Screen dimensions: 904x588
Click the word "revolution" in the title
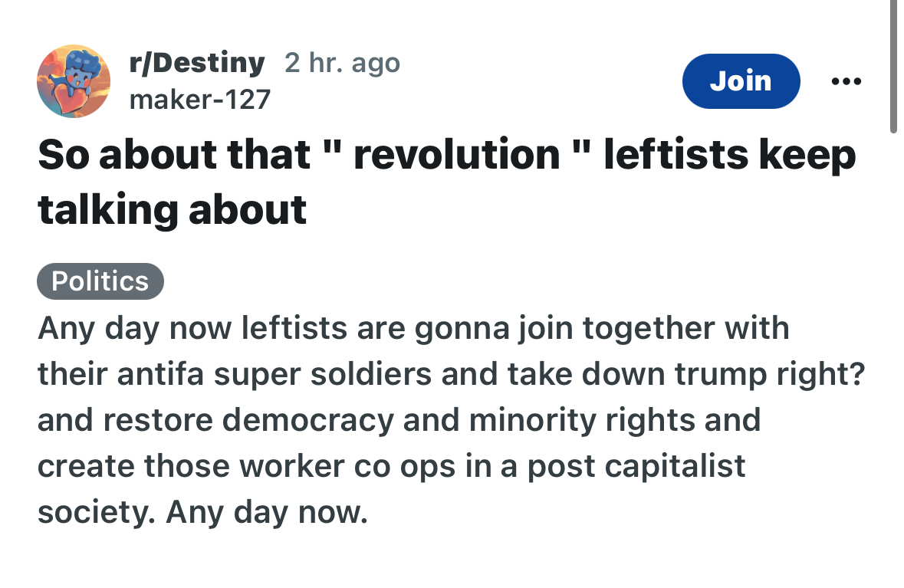click(x=457, y=154)
